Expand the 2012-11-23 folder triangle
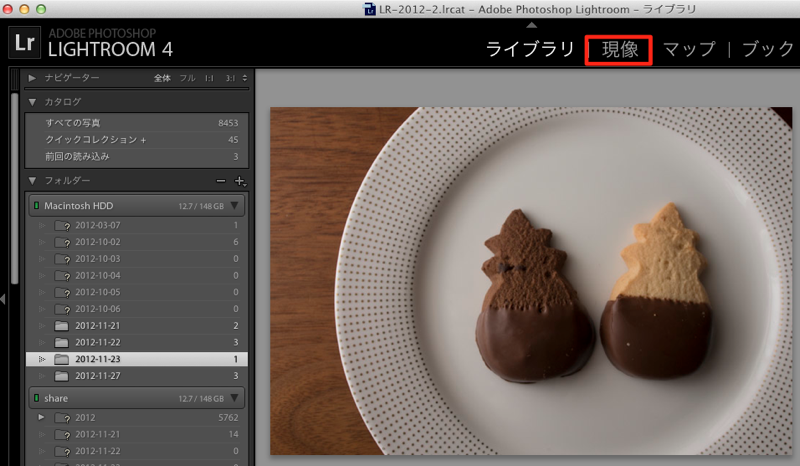 (x=42, y=359)
